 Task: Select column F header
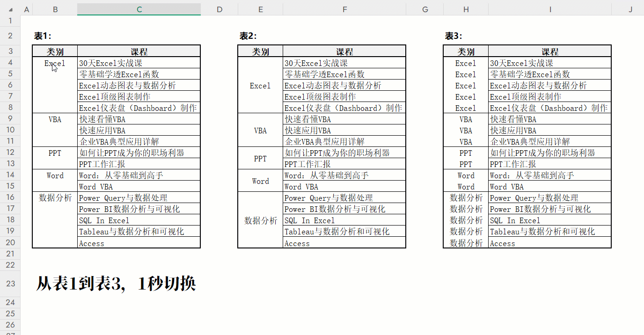(344, 9)
